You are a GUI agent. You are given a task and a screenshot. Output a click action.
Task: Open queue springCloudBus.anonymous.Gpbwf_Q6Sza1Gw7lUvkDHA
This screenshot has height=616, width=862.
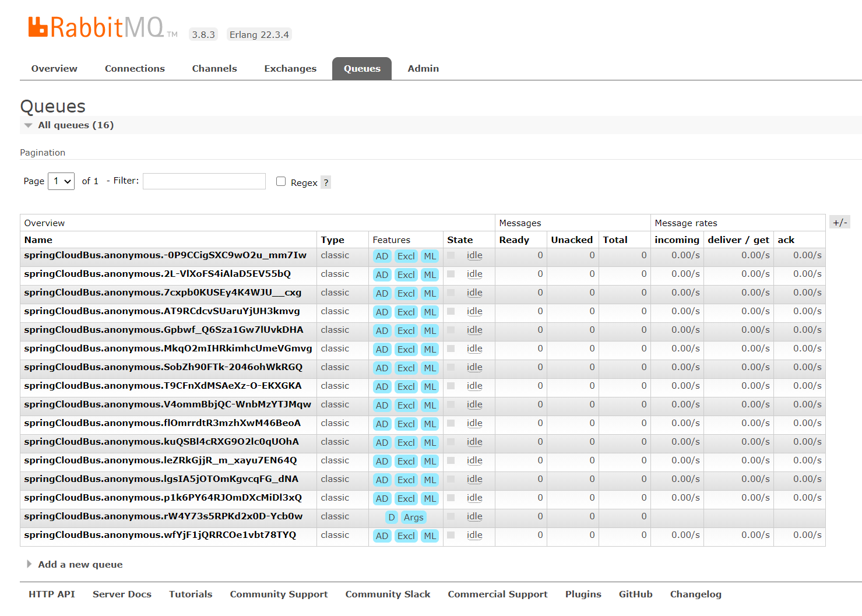point(164,330)
